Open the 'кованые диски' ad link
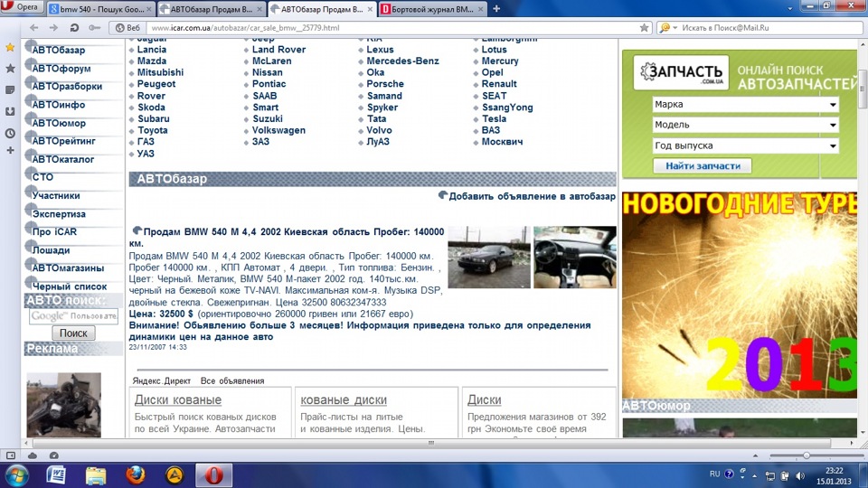This screenshot has height=488, width=868. [x=344, y=399]
